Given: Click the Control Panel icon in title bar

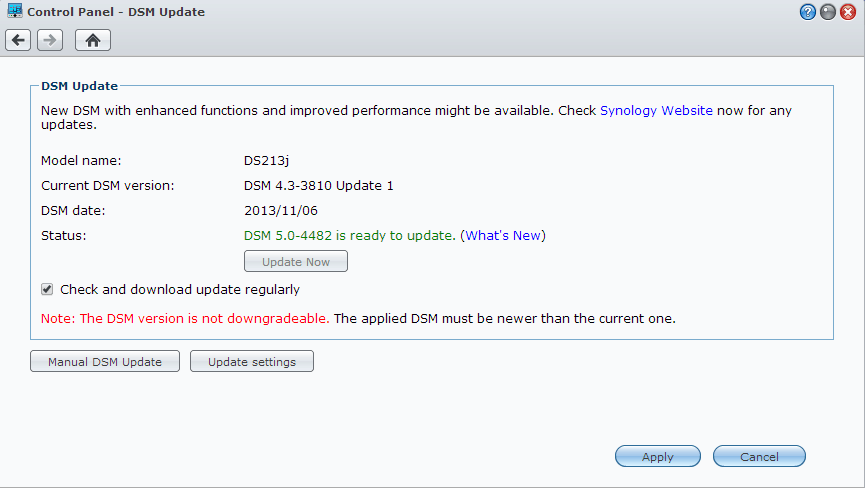Looking at the screenshot, I should point(15,12).
